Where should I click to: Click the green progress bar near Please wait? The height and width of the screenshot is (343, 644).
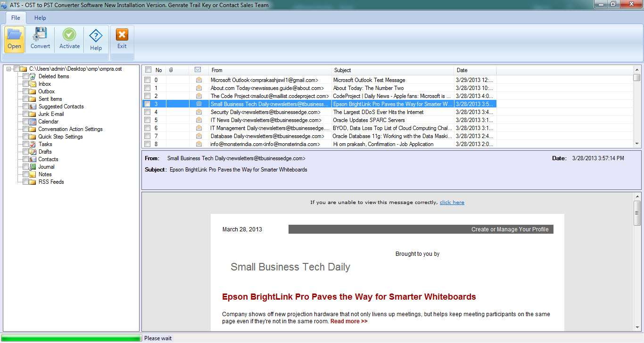[x=71, y=337]
